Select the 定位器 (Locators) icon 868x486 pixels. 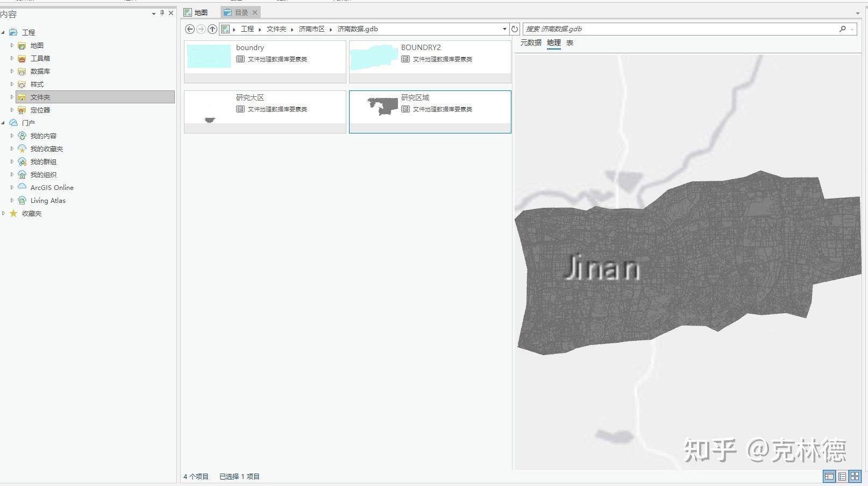point(22,110)
